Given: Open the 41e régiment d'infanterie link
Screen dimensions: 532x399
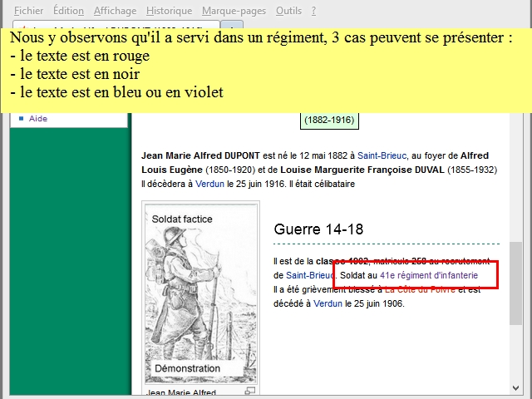Looking at the screenshot, I should coord(429,275).
